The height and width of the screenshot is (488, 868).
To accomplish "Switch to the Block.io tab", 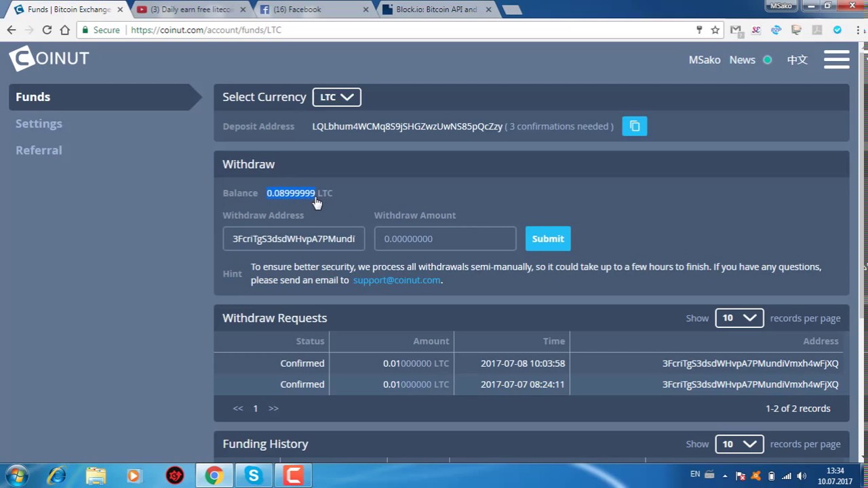I will pyautogui.click(x=437, y=9).
